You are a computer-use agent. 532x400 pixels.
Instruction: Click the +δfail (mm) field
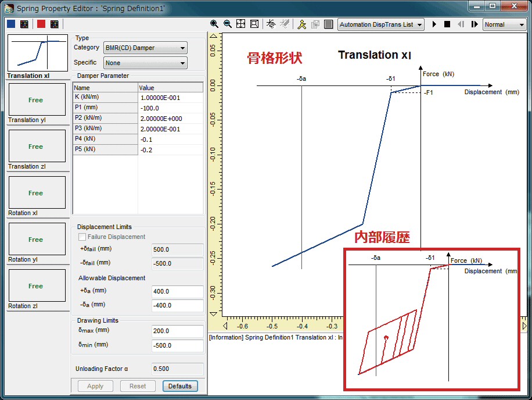(x=178, y=249)
